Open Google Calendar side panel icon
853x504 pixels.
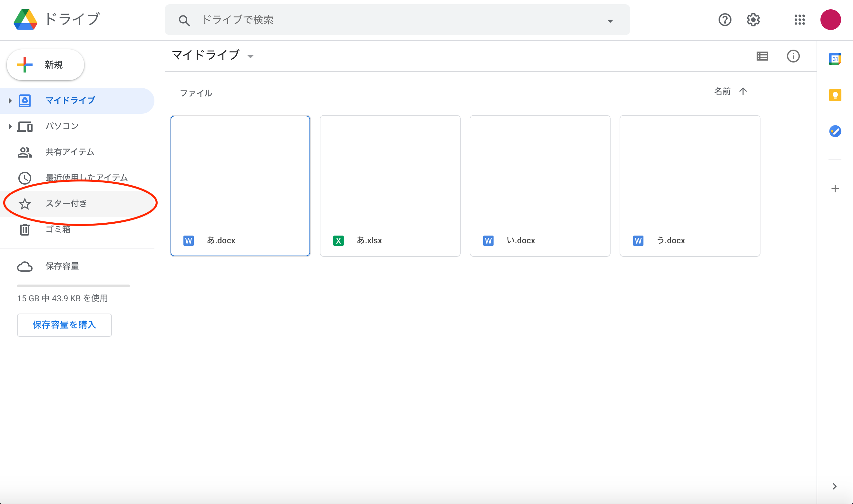tap(835, 59)
